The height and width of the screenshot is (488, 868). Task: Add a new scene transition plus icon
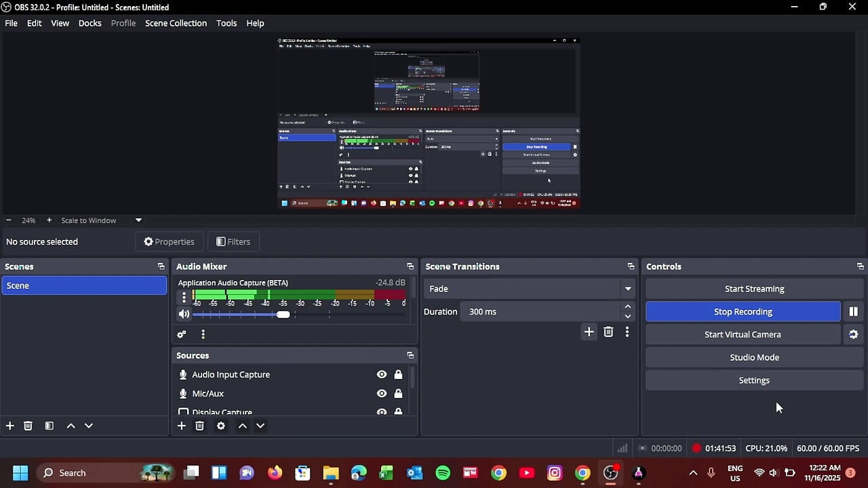pos(589,331)
